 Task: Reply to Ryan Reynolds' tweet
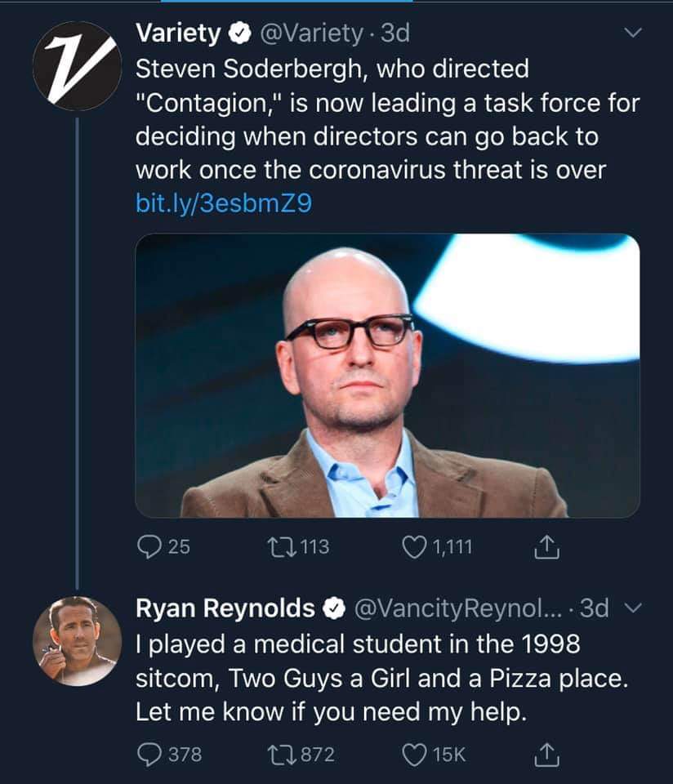pyautogui.click(x=149, y=754)
